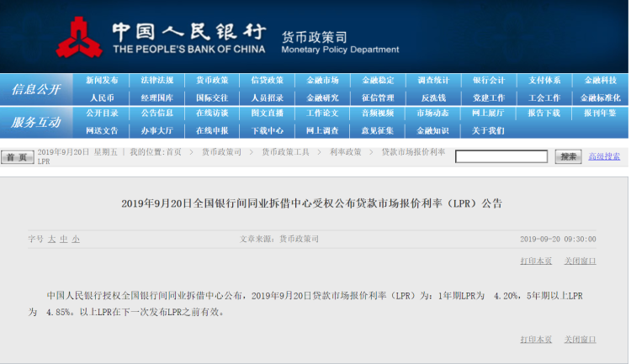The height and width of the screenshot is (364, 631).
Task: Open 公告信息 under 服务互动
Action: 157,113
